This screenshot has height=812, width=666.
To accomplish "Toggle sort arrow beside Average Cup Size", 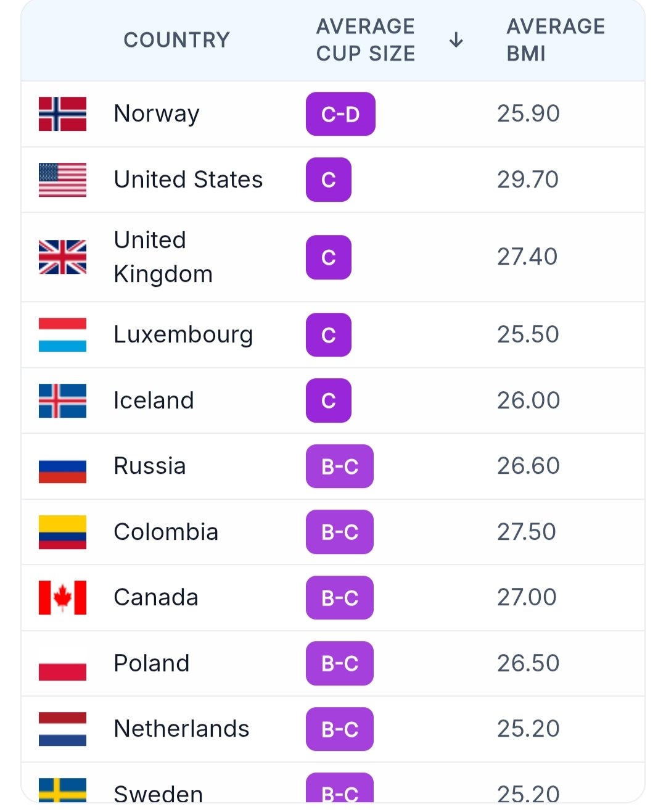I will pyautogui.click(x=456, y=40).
